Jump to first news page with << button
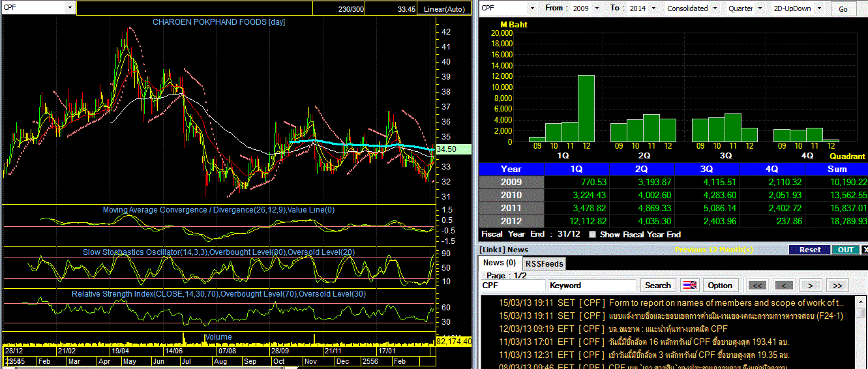This screenshot has width=868, height=369. click(757, 286)
